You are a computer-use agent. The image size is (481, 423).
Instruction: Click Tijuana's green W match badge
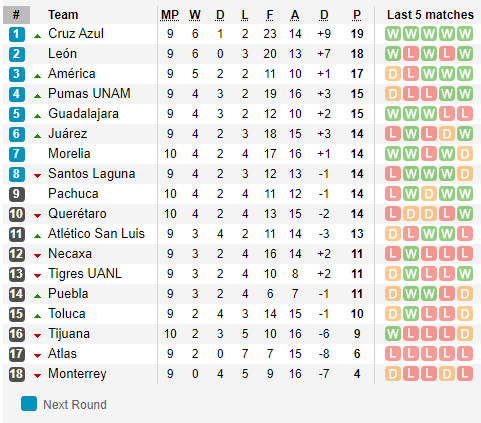393,334
